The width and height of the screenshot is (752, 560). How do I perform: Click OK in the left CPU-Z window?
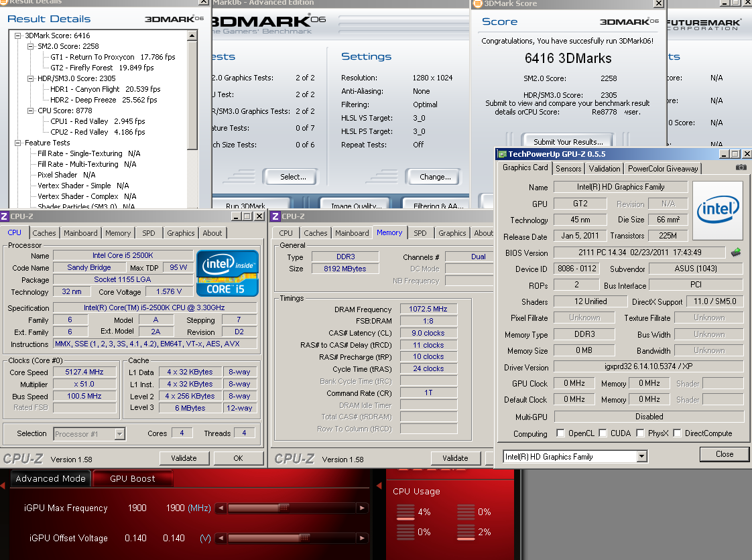pos(239,458)
